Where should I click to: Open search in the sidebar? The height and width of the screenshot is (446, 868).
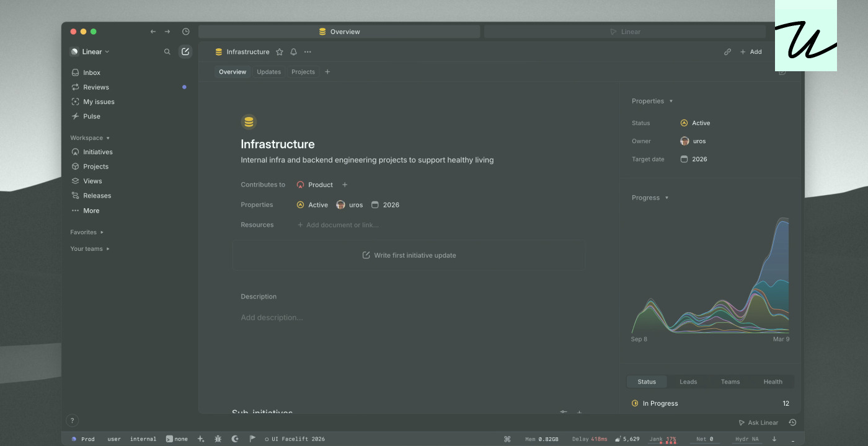(x=167, y=52)
